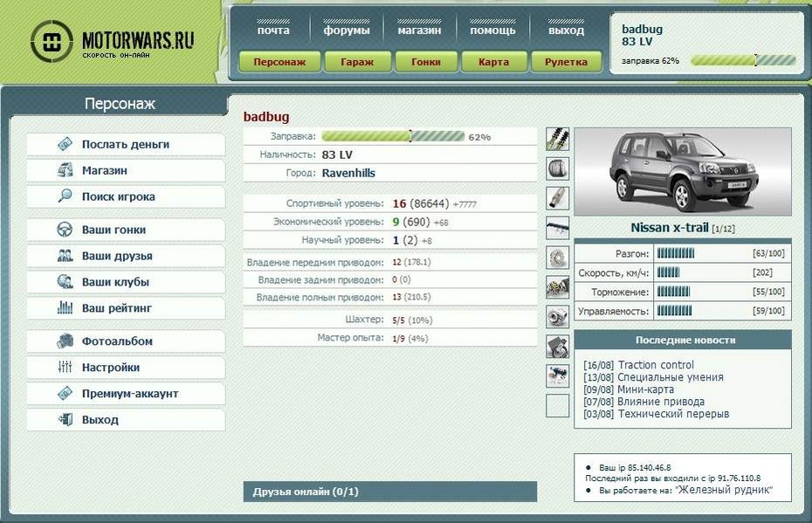Click выход in the top menu
Viewport: 812px width, 523px height.
[x=566, y=30]
